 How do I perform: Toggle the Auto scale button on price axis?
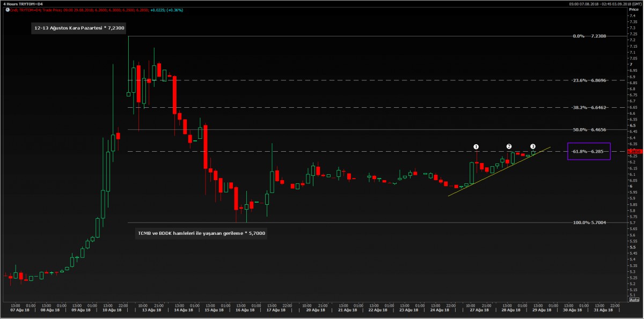point(634,300)
